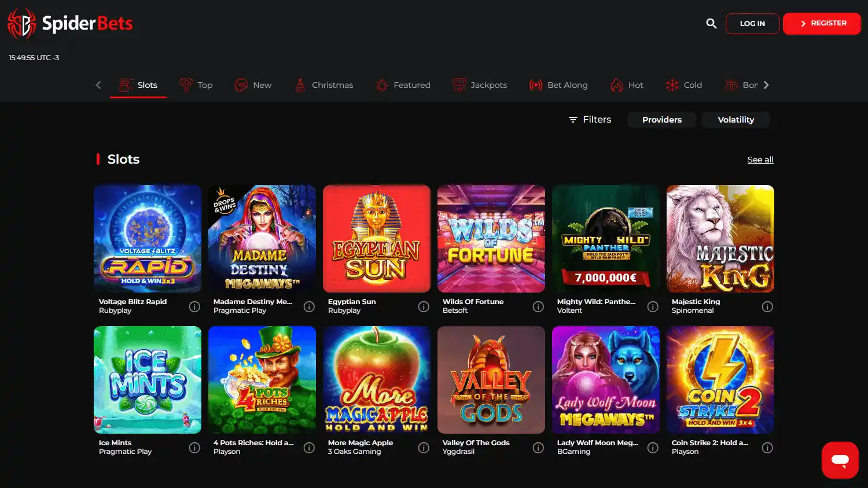Viewport: 868px width, 488px height.
Task: Open info for Majestic King
Action: tap(767, 306)
